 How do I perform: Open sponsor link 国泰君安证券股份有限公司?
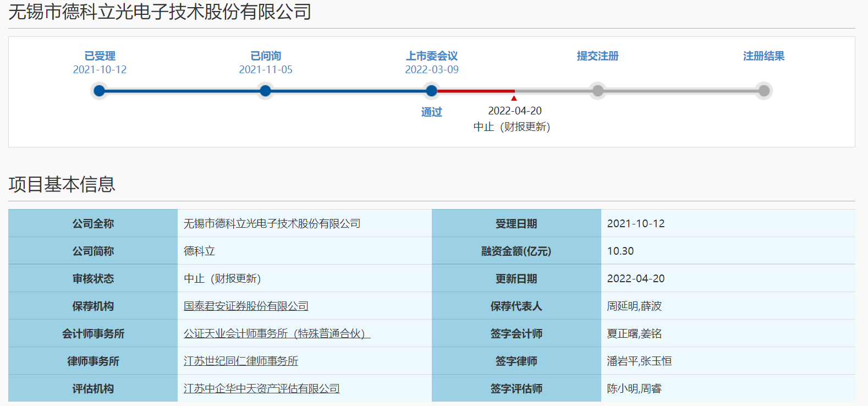pyautogui.click(x=246, y=306)
